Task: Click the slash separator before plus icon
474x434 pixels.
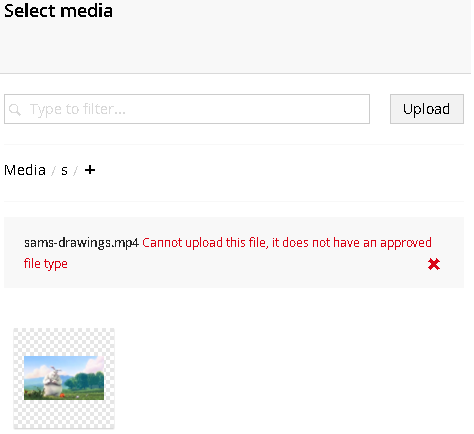Action: [76, 171]
